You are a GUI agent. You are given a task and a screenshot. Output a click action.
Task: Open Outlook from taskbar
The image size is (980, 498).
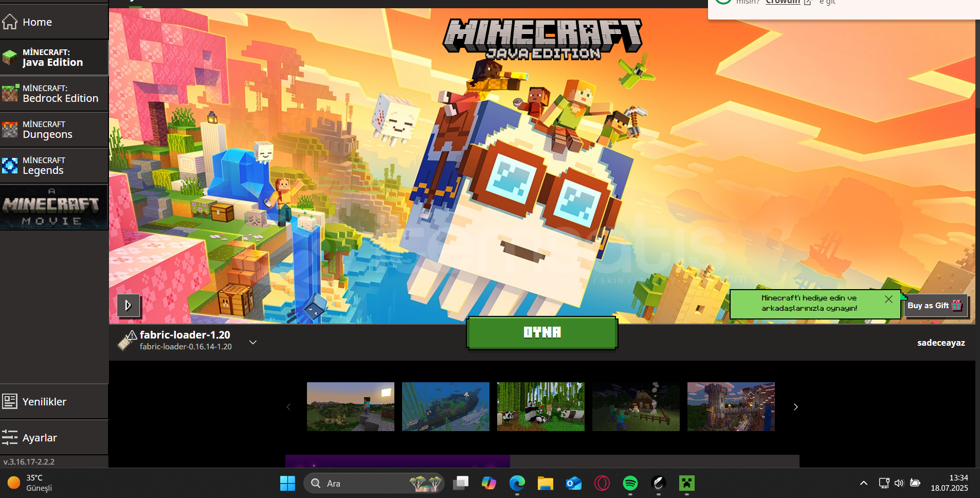[574, 483]
